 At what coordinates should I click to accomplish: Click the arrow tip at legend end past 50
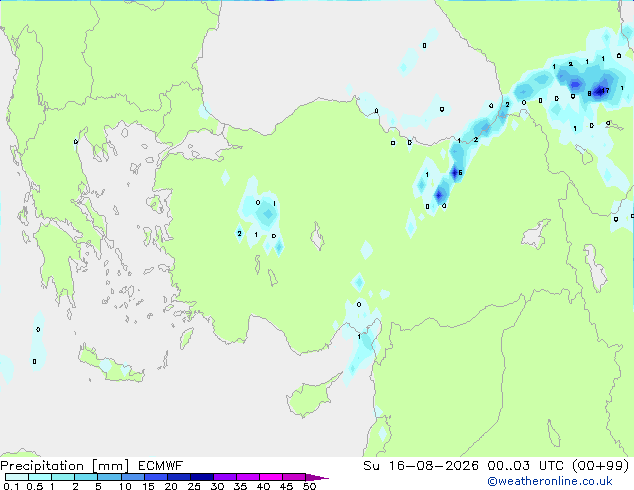[317, 477]
